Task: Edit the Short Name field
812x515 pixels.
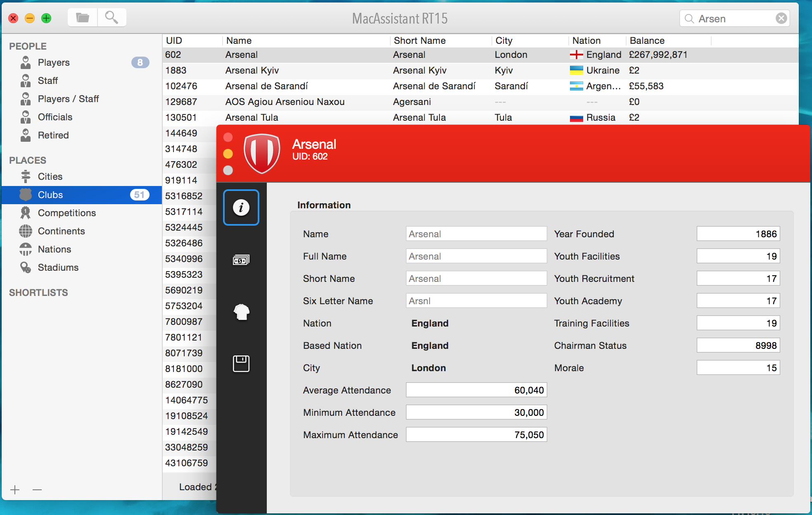Action: [x=476, y=279]
